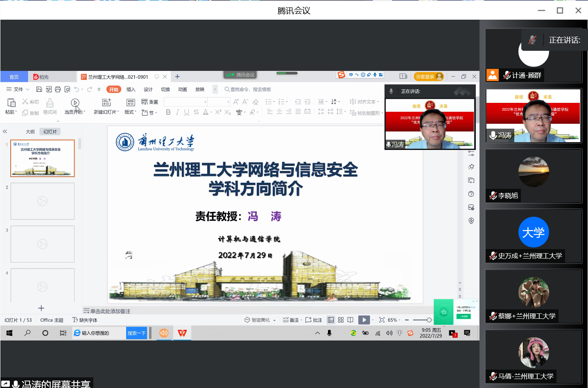Click the 当页开始 slideshow play icon

click(x=75, y=102)
